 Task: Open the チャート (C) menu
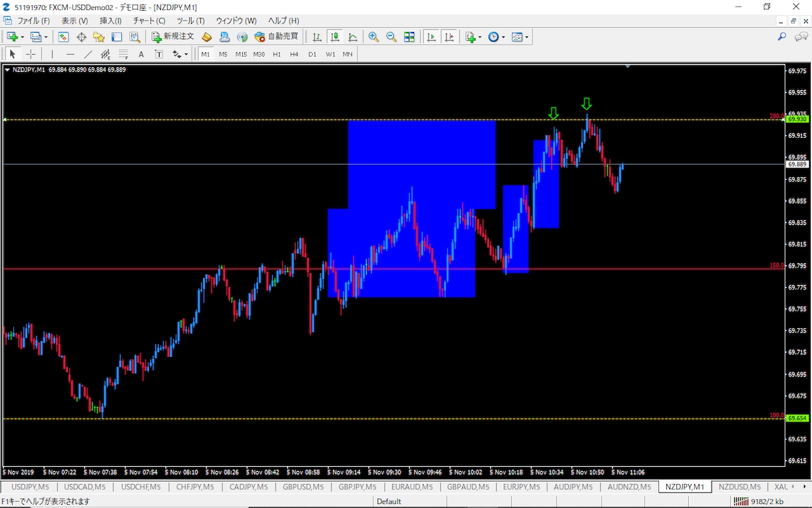149,21
